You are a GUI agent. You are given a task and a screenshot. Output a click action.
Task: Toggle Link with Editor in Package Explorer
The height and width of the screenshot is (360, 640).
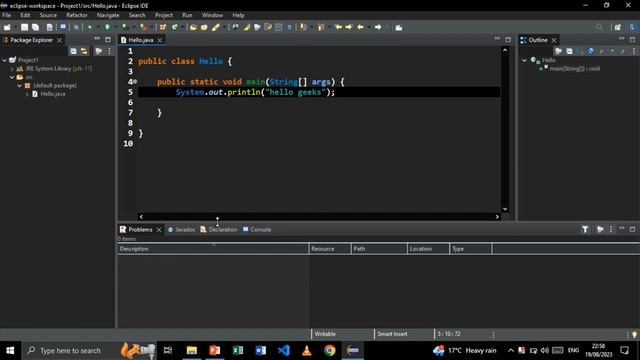84,51
